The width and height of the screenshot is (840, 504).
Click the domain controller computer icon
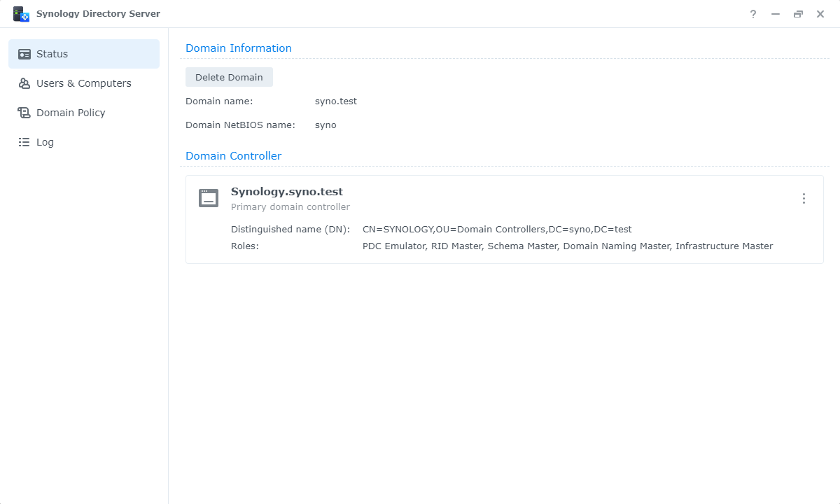(x=208, y=197)
